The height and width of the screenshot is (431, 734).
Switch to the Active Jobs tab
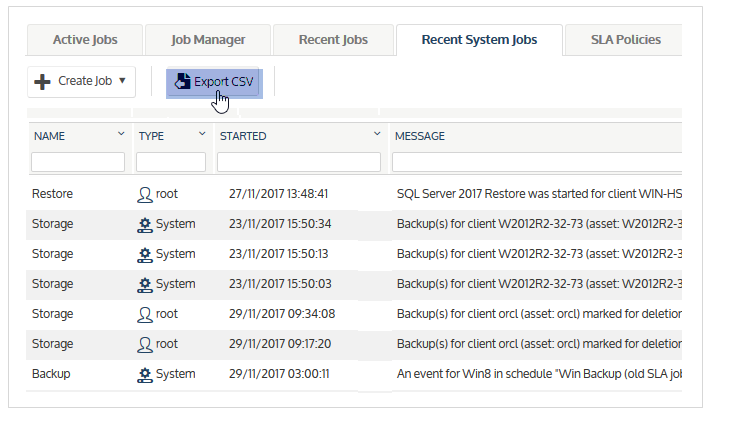coord(85,40)
